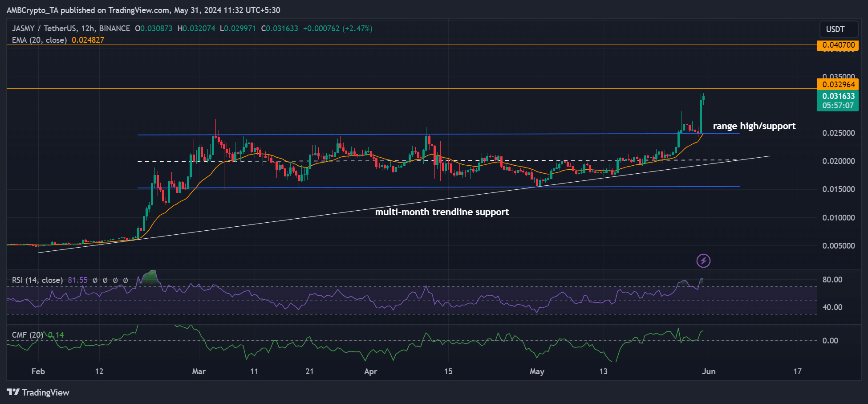The height and width of the screenshot is (404, 868).
Task: Click the '17' date label on time axis
Action: tap(797, 371)
